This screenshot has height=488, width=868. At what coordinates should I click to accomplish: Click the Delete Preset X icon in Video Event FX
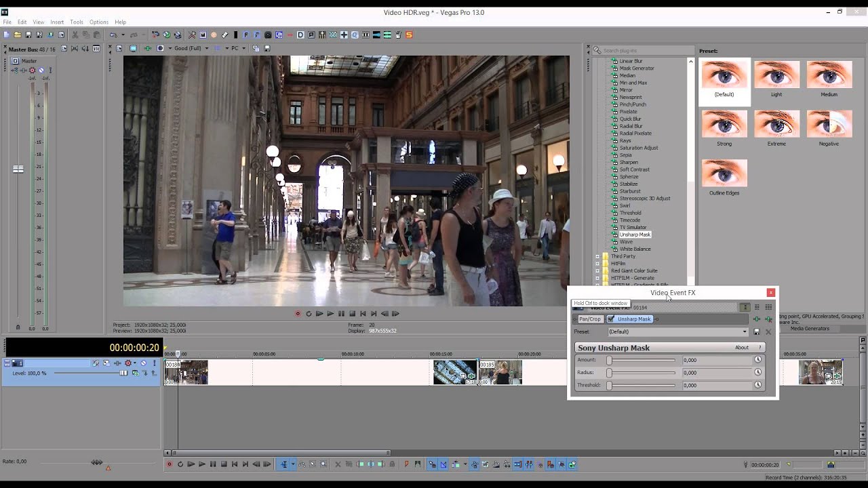click(768, 331)
